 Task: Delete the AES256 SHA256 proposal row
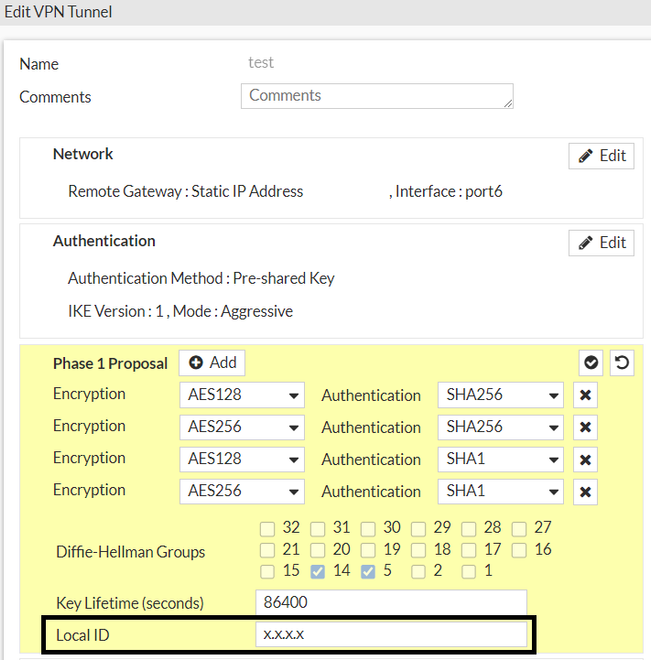pyautogui.click(x=586, y=427)
